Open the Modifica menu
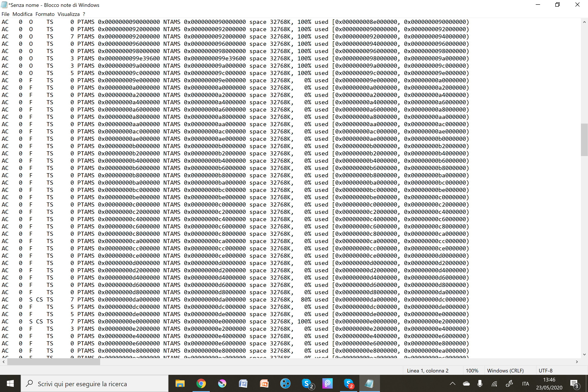This screenshot has height=392, width=588. tap(23, 14)
